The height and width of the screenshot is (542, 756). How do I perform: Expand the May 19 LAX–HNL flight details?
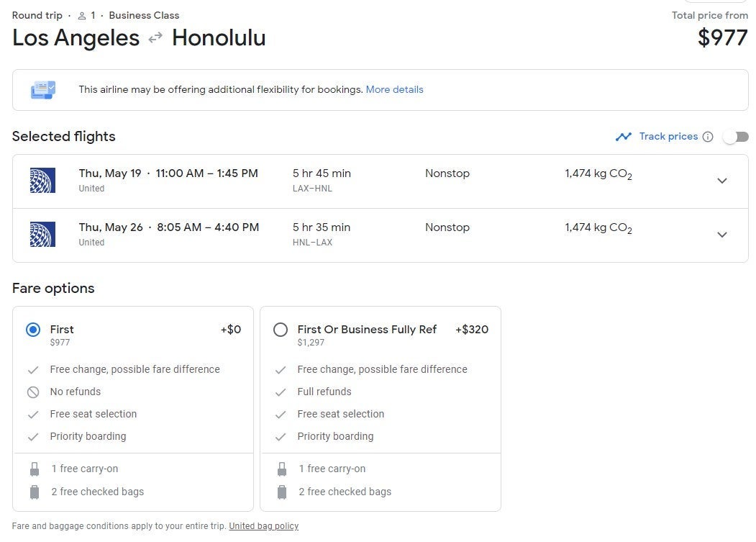(x=722, y=181)
